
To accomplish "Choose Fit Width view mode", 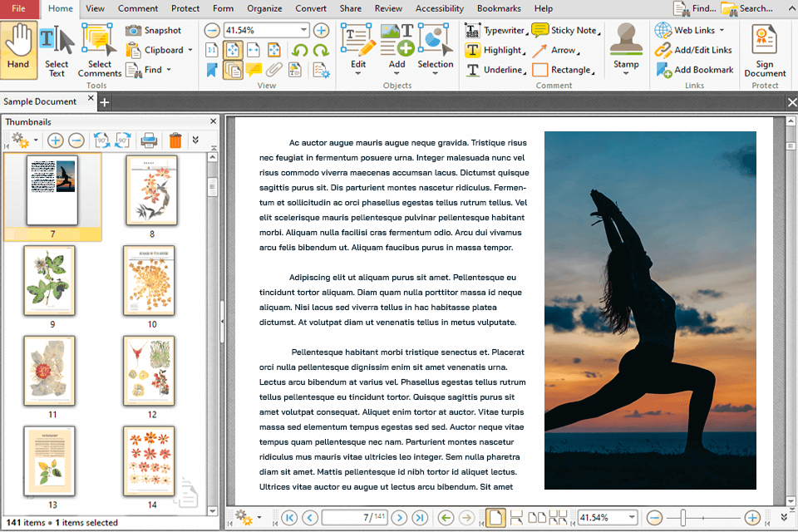I will click(x=253, y=50).
